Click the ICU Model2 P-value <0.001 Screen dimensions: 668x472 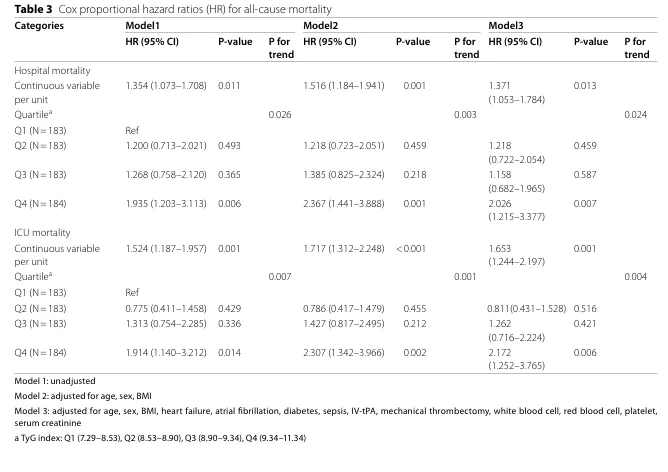click(411, 248)
